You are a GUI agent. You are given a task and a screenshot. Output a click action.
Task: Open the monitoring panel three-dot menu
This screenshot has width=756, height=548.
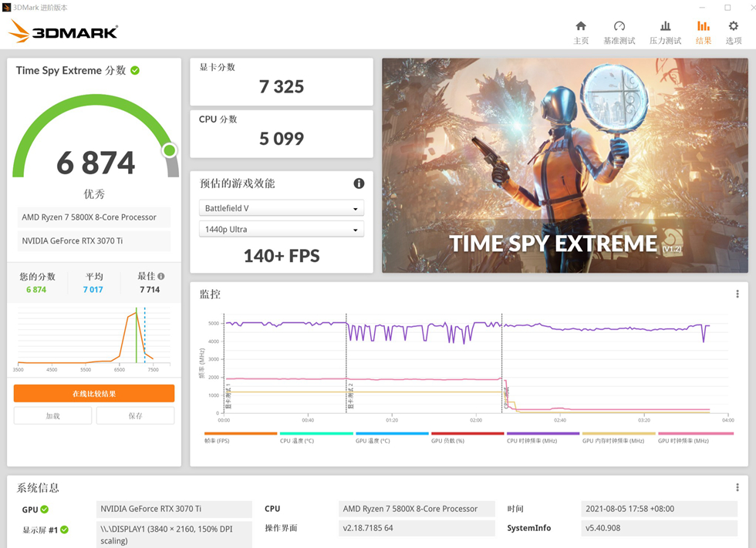coord(737,294)
